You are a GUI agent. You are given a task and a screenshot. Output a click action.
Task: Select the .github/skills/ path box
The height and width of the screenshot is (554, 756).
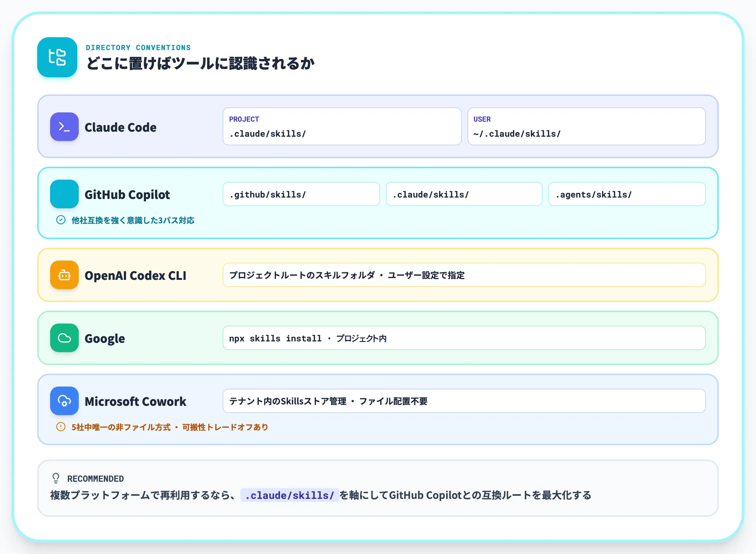point(301,194)
